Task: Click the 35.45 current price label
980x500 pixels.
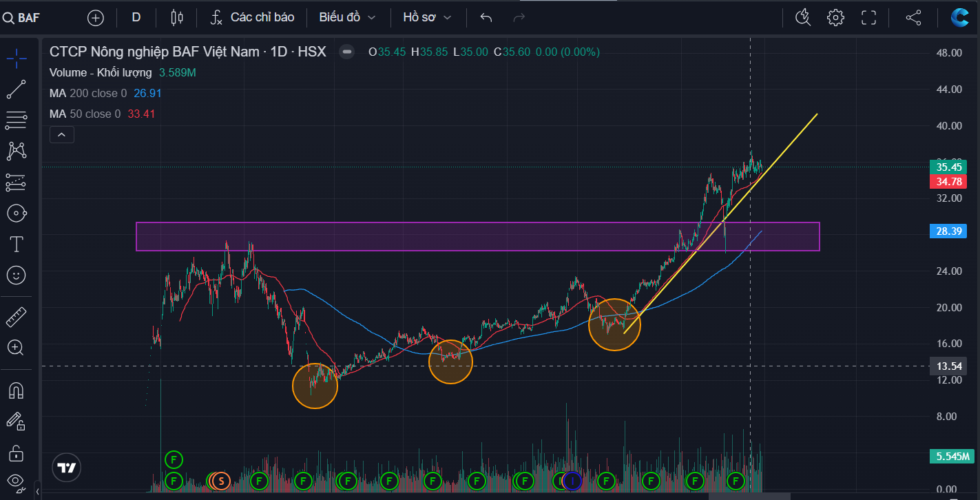Action: click(949, 167)
